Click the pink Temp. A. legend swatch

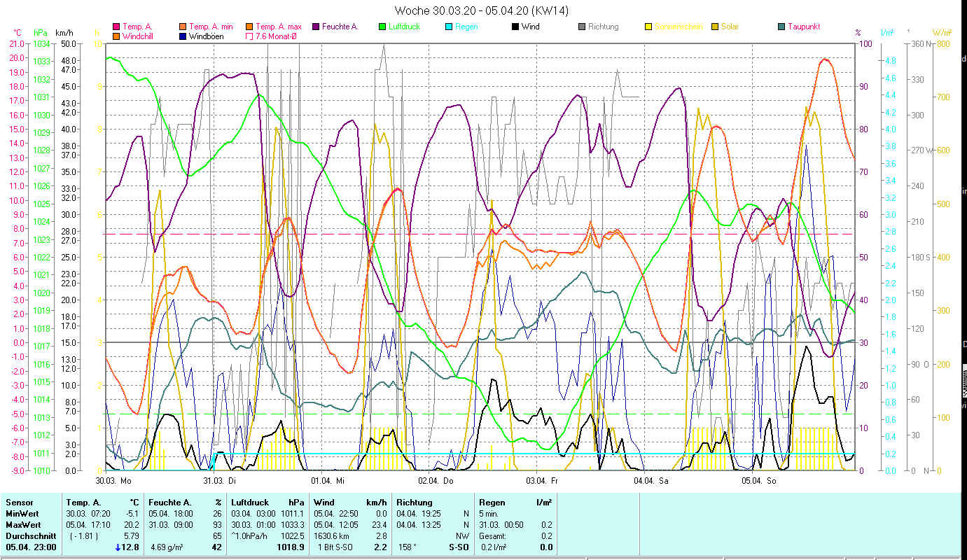(116, 27)
